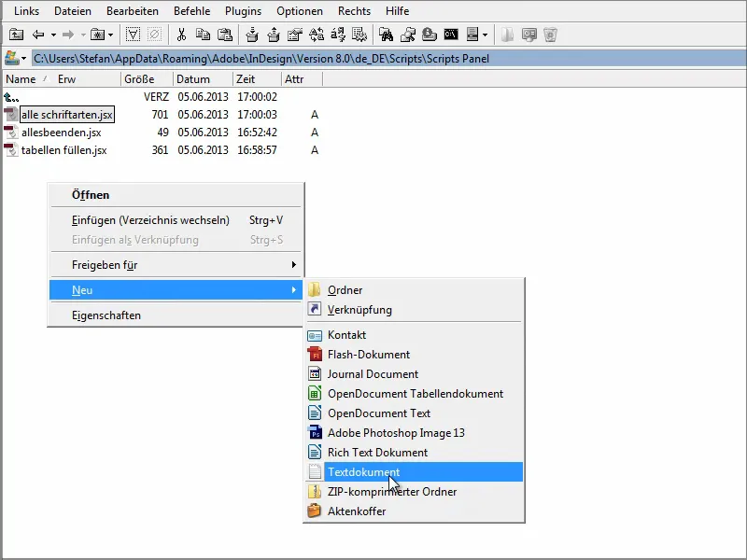
Task: Open the command prompt icon
Action: (451, 35)
